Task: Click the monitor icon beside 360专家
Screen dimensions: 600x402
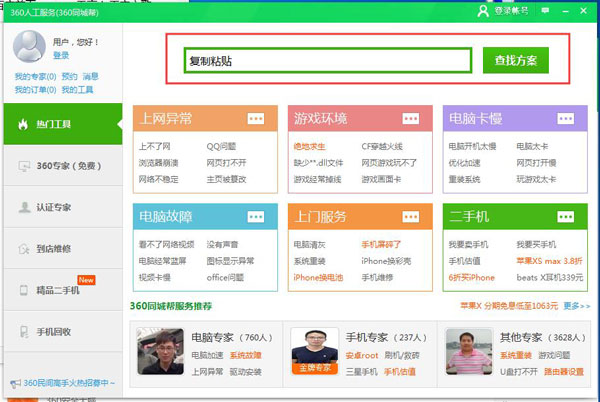Action: pos(24,166)
